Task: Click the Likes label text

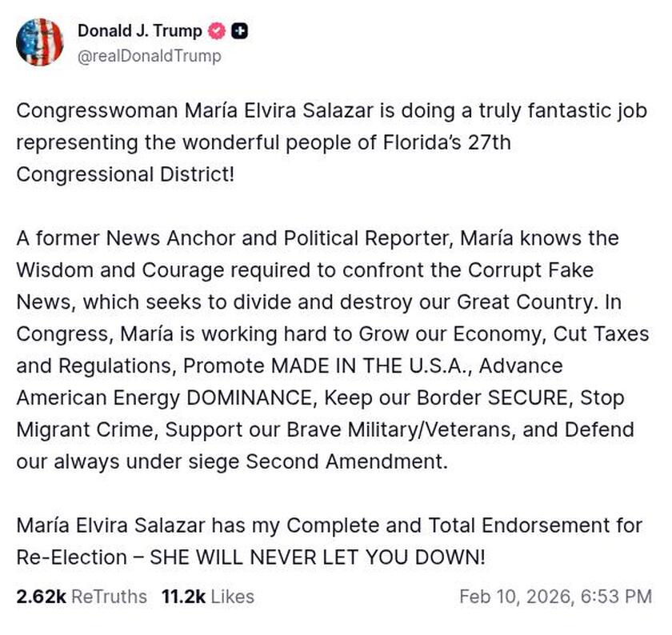Action: [x=230, y=596]
